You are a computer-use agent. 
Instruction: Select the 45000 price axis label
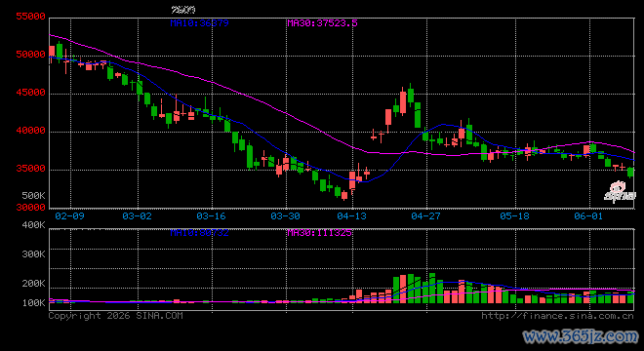[x=30, y=93]
